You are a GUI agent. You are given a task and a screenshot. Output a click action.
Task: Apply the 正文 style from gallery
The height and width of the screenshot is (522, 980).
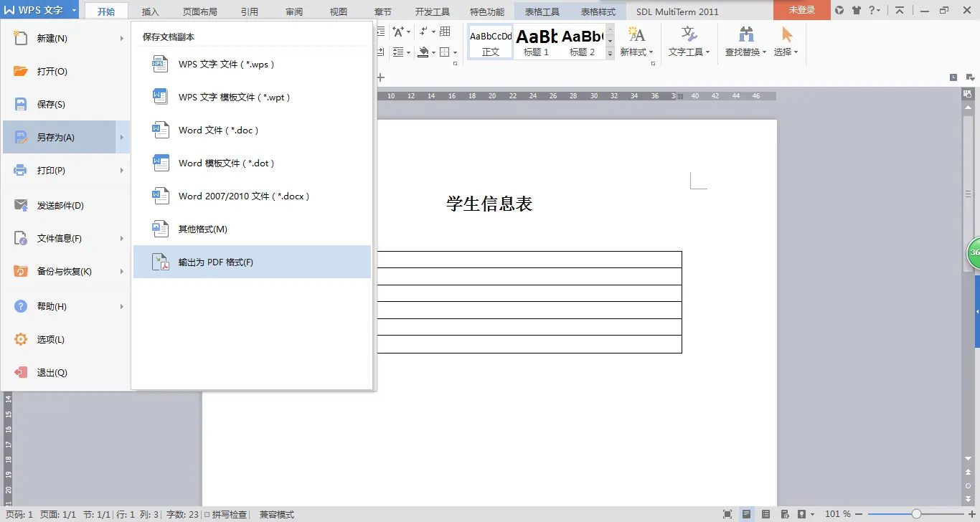point(491,42)
